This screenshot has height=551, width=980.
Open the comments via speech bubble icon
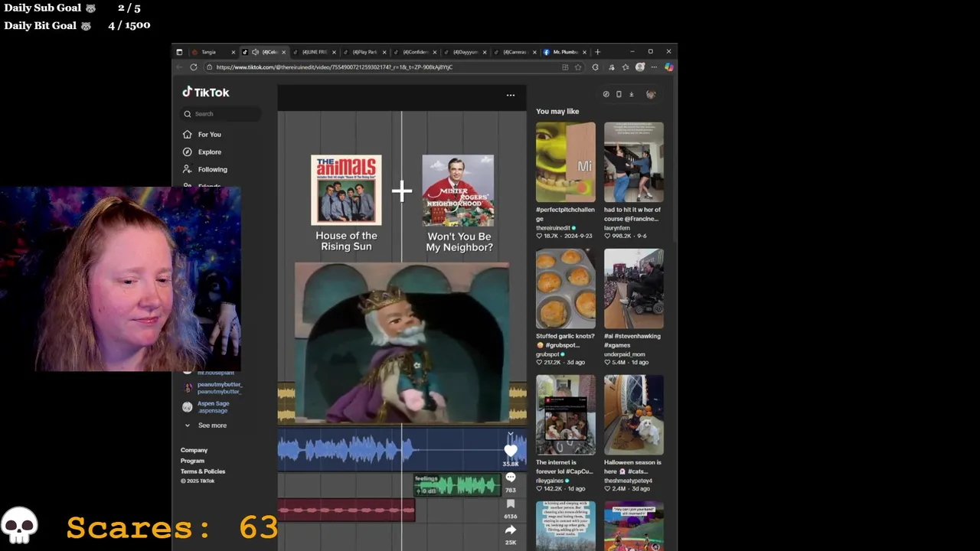[511, 478]
